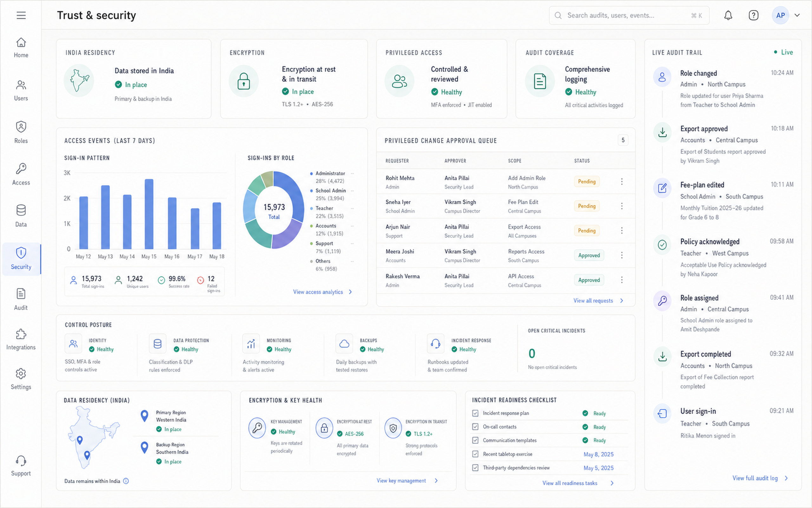Click User sign-in audit icon
This screenshot has width=812, height=508.
662,413
